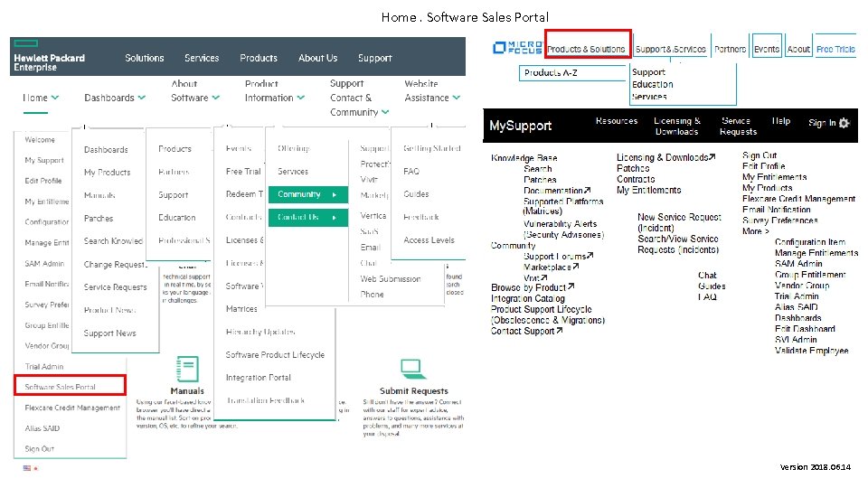Click Products A-Z submenu entry

(551, 72)
